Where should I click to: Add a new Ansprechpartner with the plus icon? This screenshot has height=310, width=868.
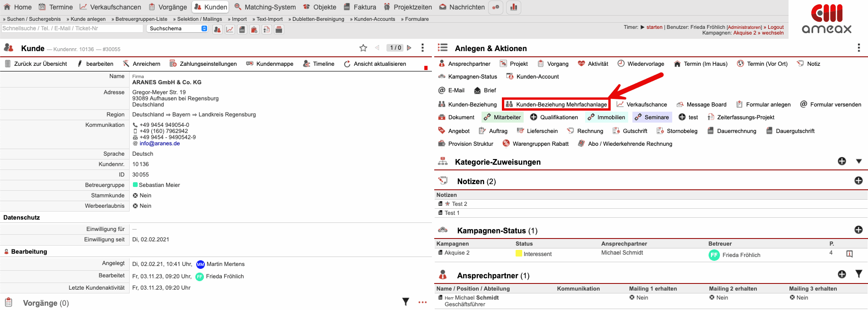tap(842, 274)
